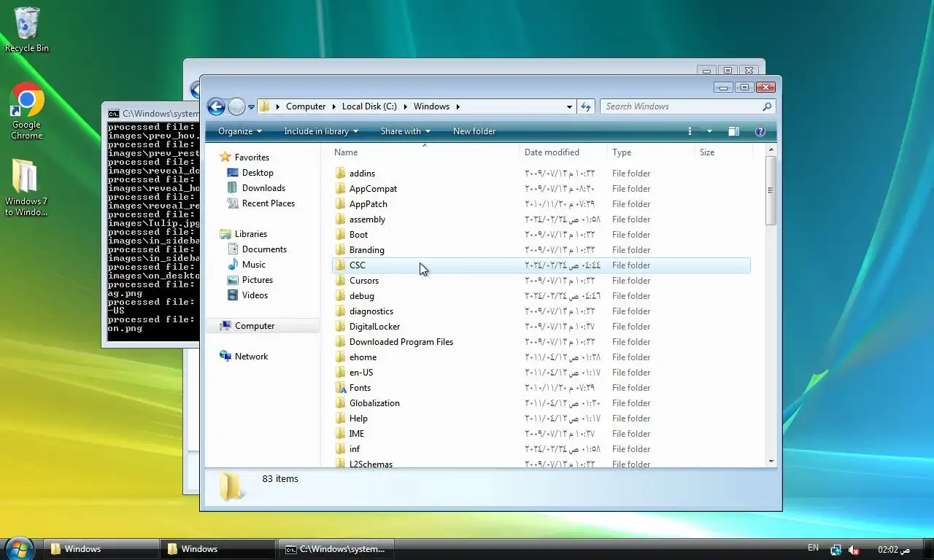
Task: Expand the arrow after Windows breadcrumb
Action: pos(458,106)
